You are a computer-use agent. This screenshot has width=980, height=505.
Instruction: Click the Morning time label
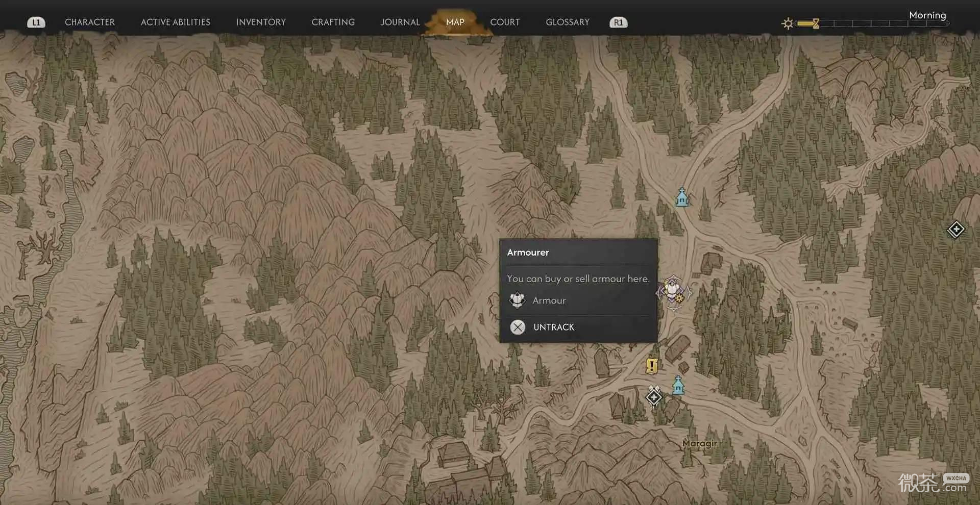coord(927,15)
